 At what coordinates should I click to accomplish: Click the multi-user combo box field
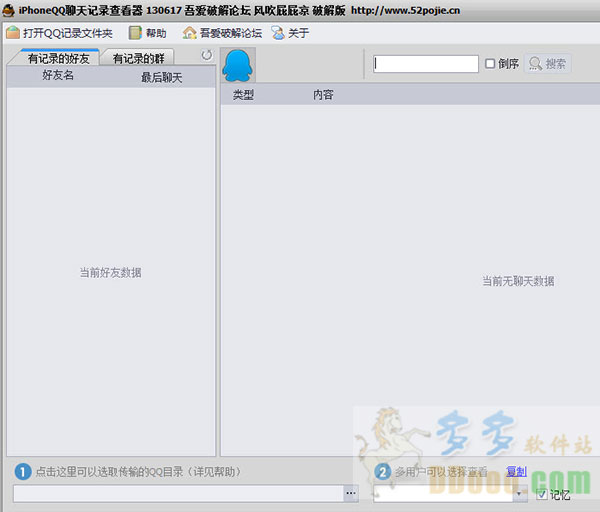(443, 494)
